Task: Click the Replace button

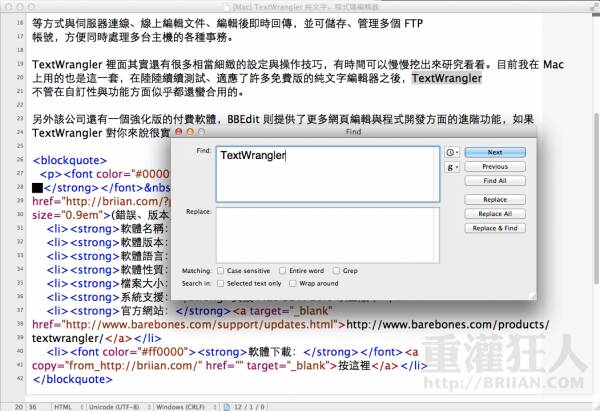Action: click(495, 200)
